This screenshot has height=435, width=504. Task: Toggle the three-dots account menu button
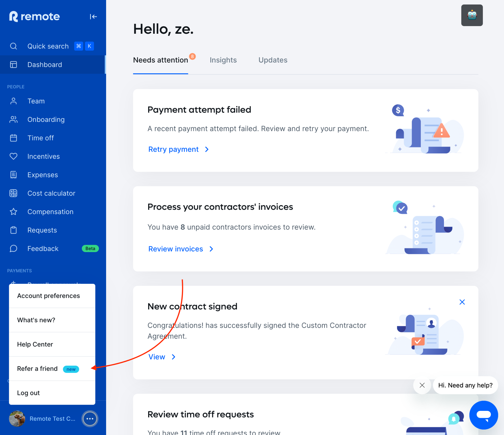click(x=90, y=419)
